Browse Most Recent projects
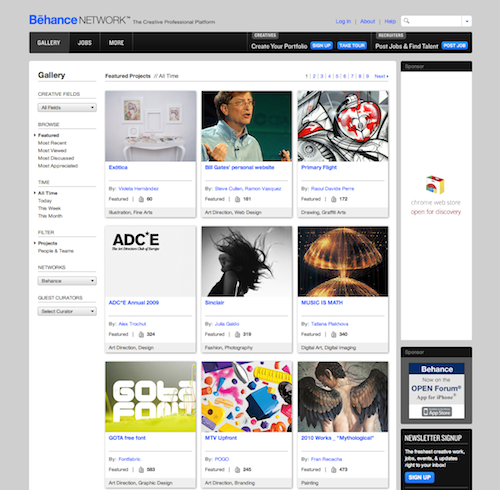The width and height of the screenshot is (500, 490). click(52, 143)
